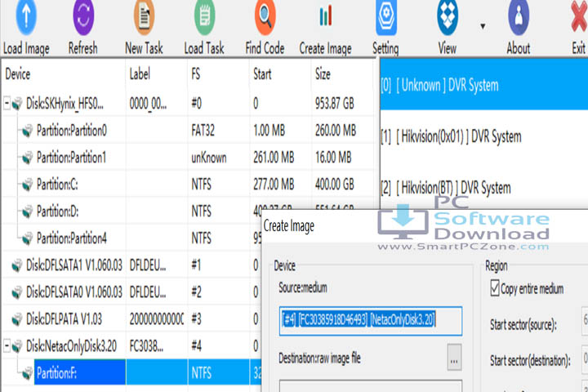Image resolution: width=588 pixels, height=392 pixels.
Task: Open the dropdown arrow beside View
Action: tap(483, 26)
